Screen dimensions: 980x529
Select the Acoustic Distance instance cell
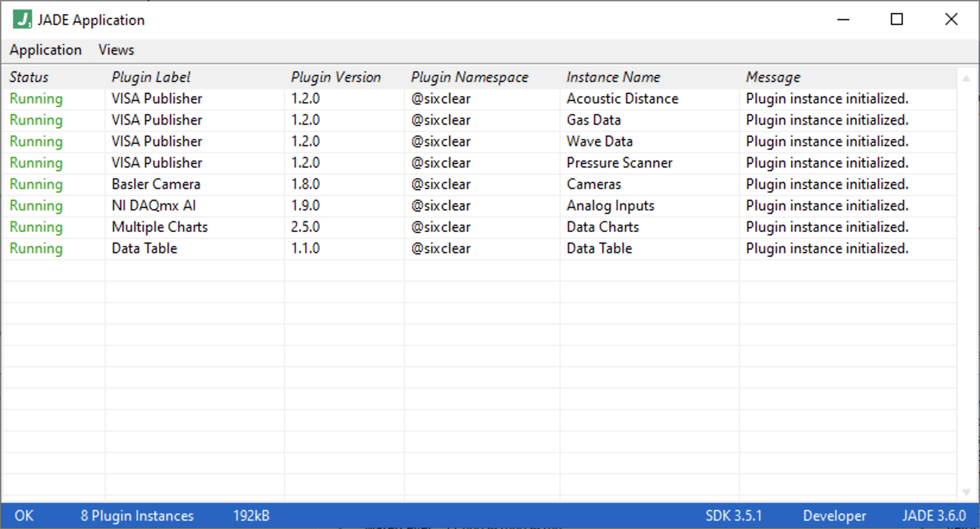622,99
